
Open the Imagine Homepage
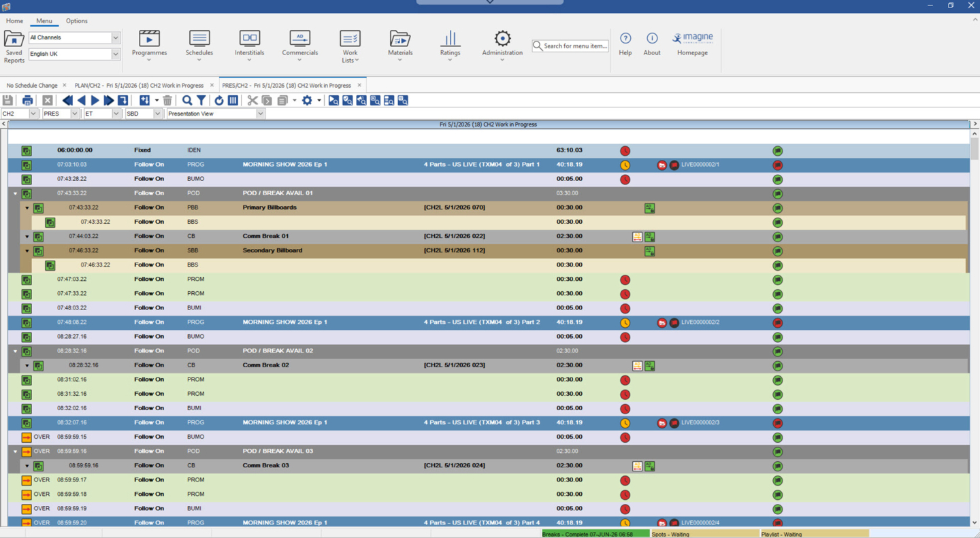pos(692,44)
